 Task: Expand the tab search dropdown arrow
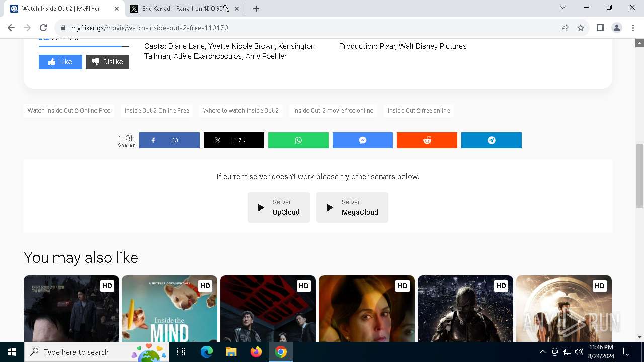[563, 8]
